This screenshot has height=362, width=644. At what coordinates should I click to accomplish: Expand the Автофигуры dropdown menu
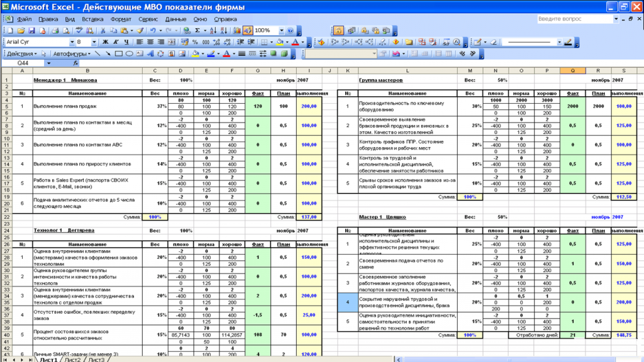(72, 54)
